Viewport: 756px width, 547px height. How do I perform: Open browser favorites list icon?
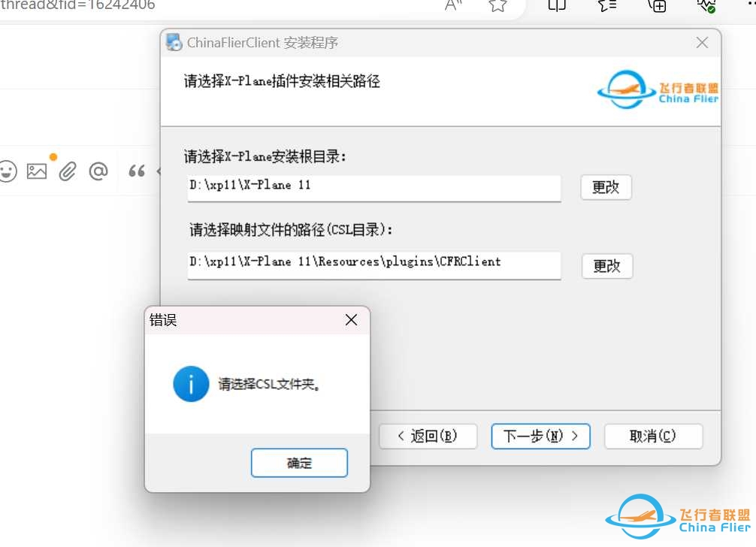click(607, 5)
